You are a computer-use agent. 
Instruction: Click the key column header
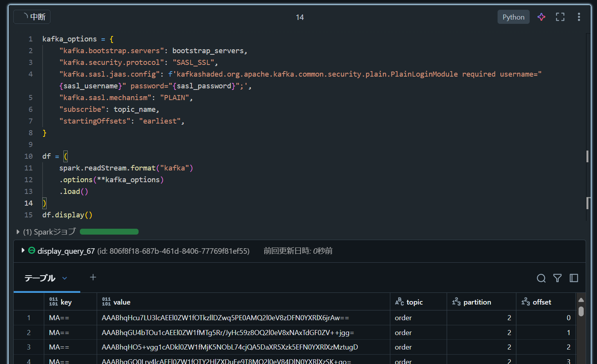click(70, 302)
